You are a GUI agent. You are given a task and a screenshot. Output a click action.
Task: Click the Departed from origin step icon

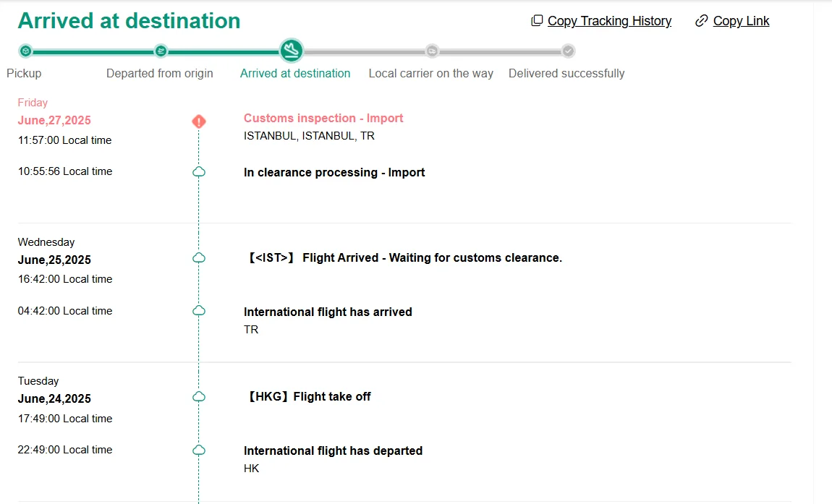click(161, 51)
